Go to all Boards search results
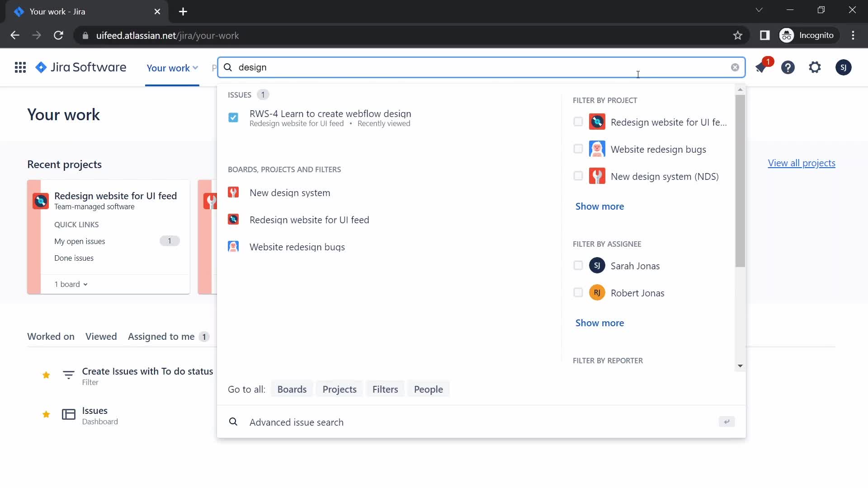The width and height of the screenshot is (868, 488). point(292,389)
